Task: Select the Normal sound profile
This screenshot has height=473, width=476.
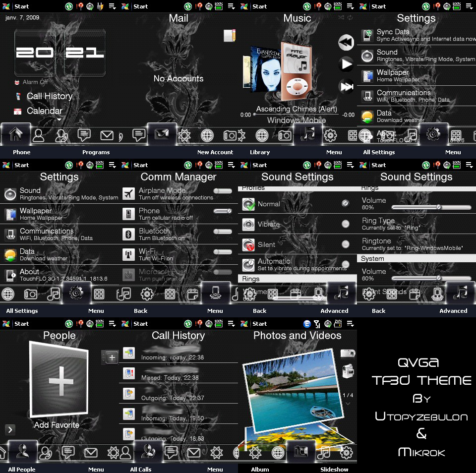Action: pyautogui.click(x=297, y=204)
